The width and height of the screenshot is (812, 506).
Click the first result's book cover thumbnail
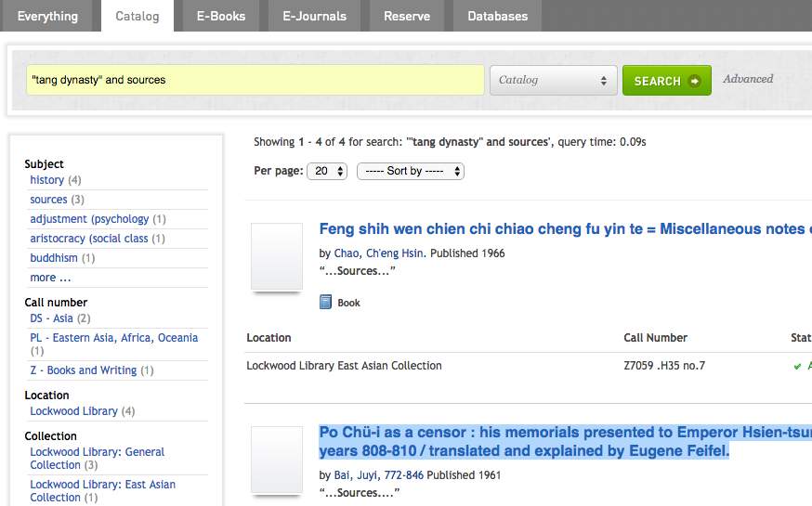tap(277, 256)
